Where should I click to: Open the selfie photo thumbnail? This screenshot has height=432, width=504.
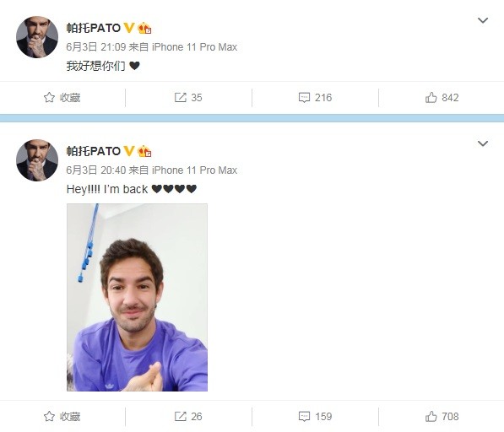137,297
